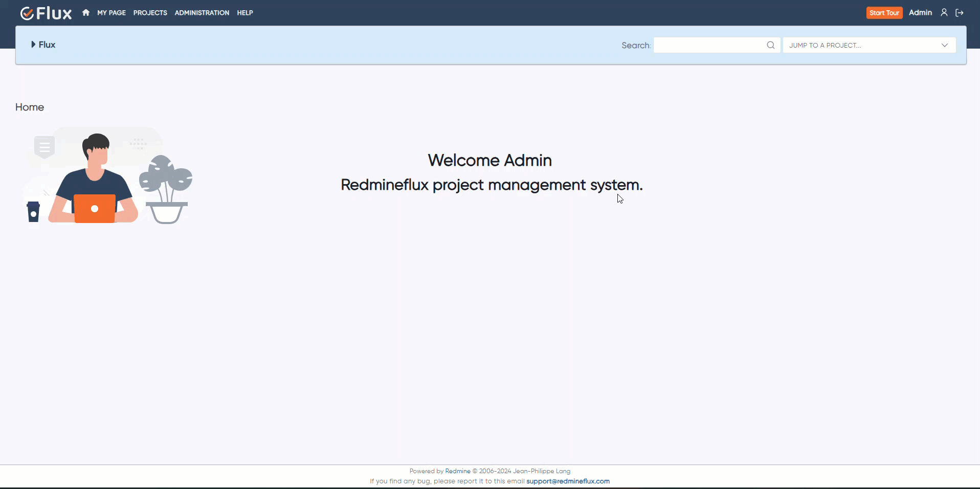Image resolution: width=980 pixels, height=489 pixels.
Task: Click the Home page heading
Action: [x=30, y=107]
